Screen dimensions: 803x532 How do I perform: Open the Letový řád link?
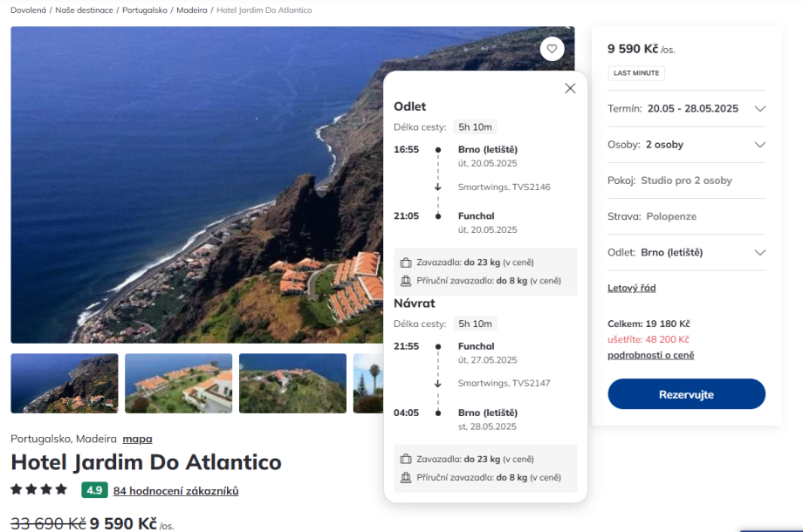tap(632, 288)
